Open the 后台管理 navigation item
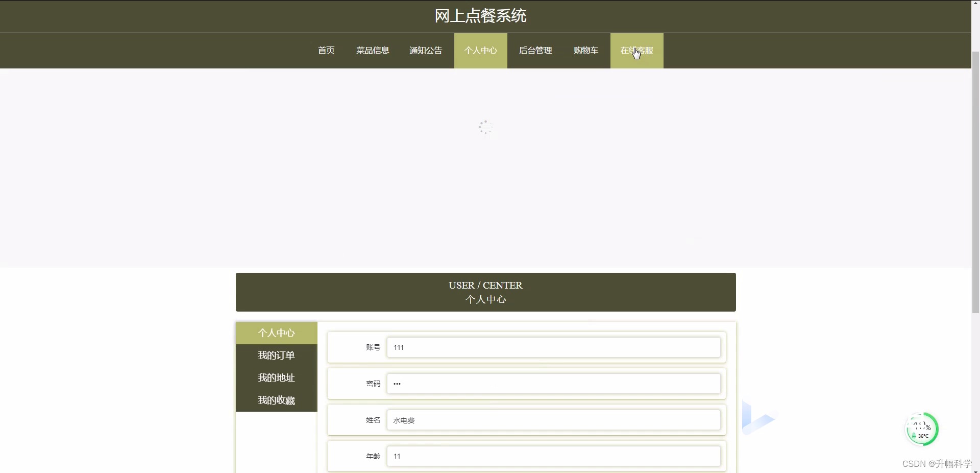This screenshot has width=980, height=473. 535,51
